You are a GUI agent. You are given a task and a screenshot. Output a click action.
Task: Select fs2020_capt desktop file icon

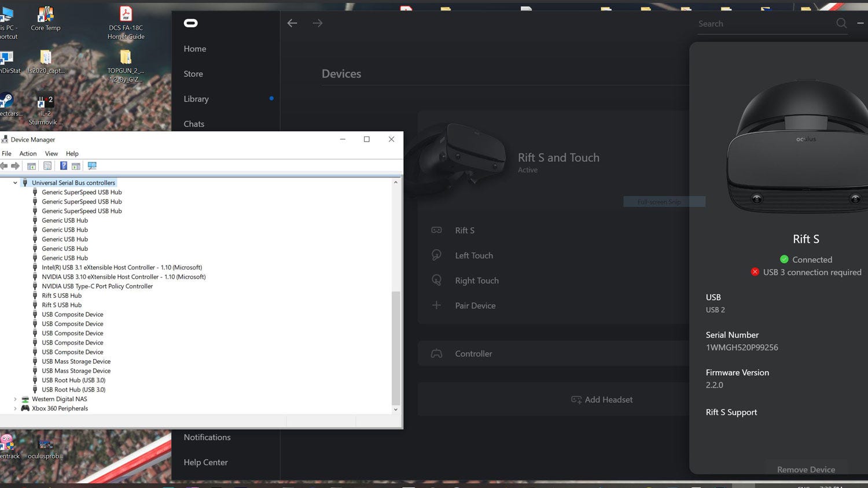coord(46,61)
